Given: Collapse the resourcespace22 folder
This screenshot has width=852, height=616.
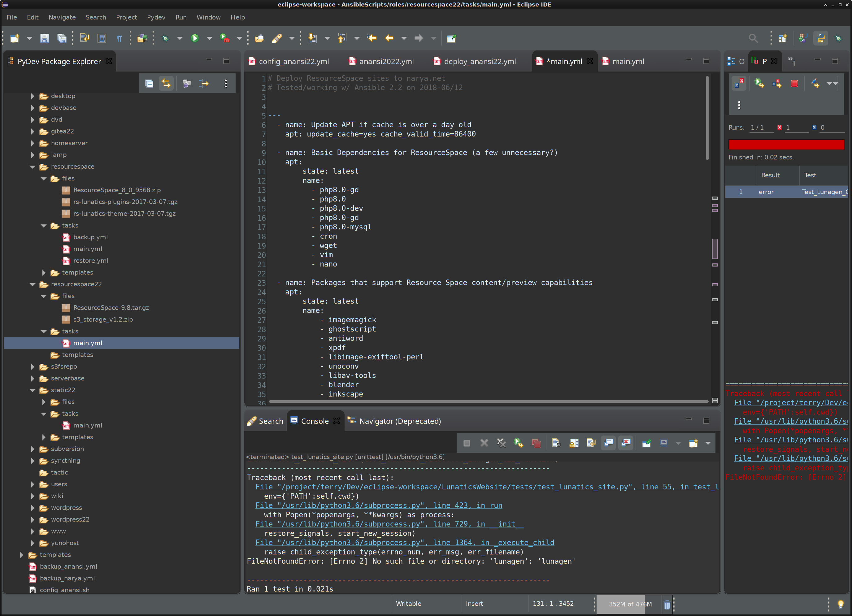Looking at the screenshot, I should click(33, 284).
